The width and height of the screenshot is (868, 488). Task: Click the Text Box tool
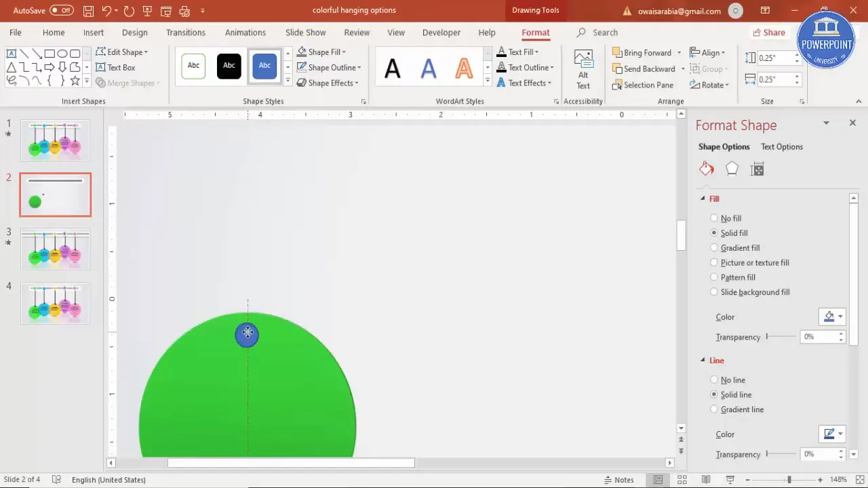tap(115, 68)
